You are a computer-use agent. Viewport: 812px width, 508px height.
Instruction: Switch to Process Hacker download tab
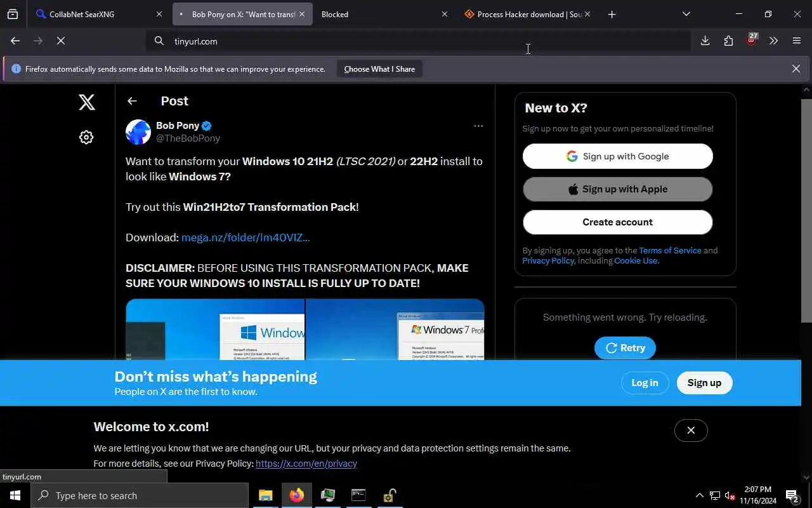point(528,14)
